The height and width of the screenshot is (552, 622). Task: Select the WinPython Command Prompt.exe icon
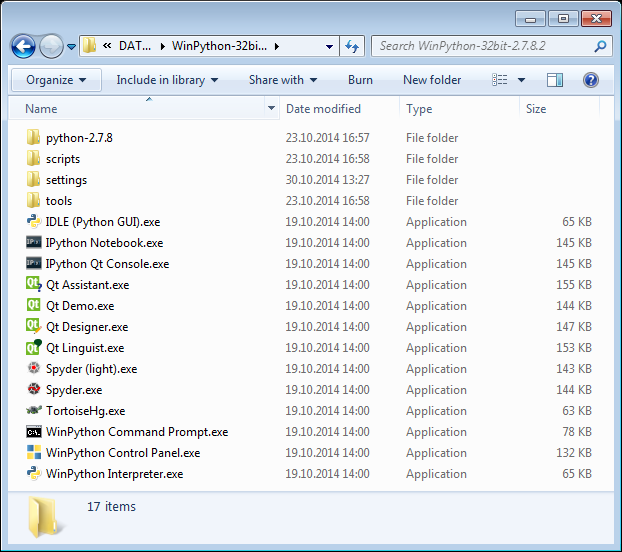(x=34, y=432)
